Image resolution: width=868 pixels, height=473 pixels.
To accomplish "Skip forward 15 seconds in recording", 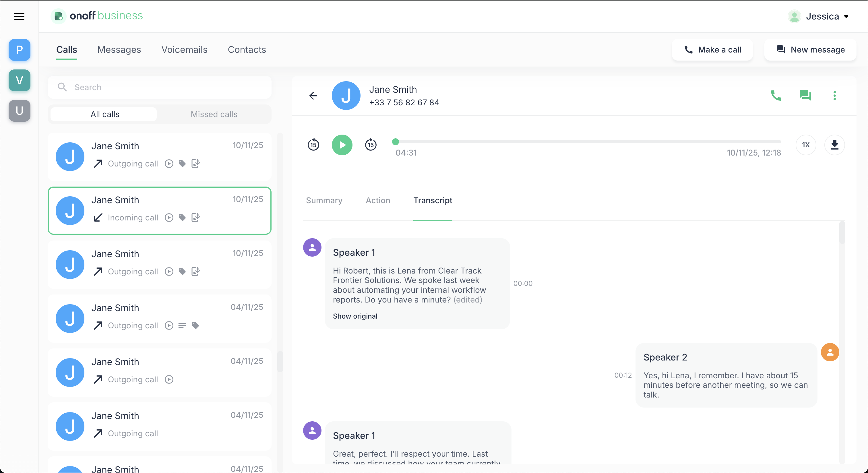I will (x=371, y=145).
